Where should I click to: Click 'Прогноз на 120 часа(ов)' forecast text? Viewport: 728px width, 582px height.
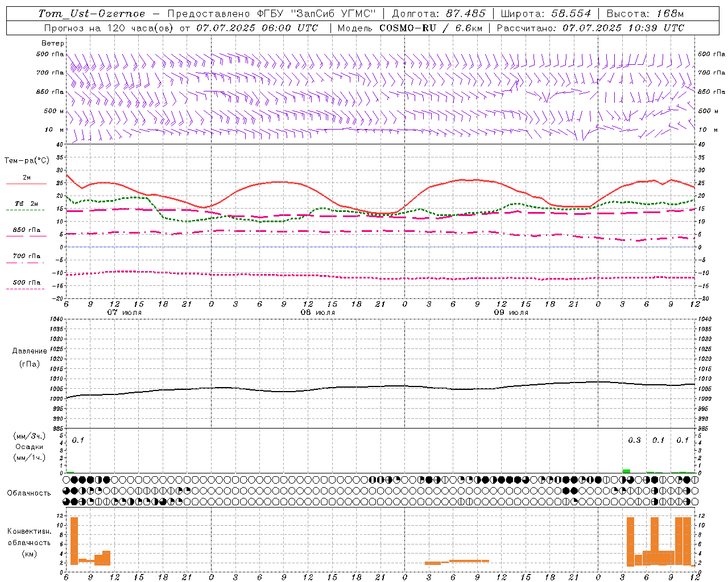pos(109,28)
